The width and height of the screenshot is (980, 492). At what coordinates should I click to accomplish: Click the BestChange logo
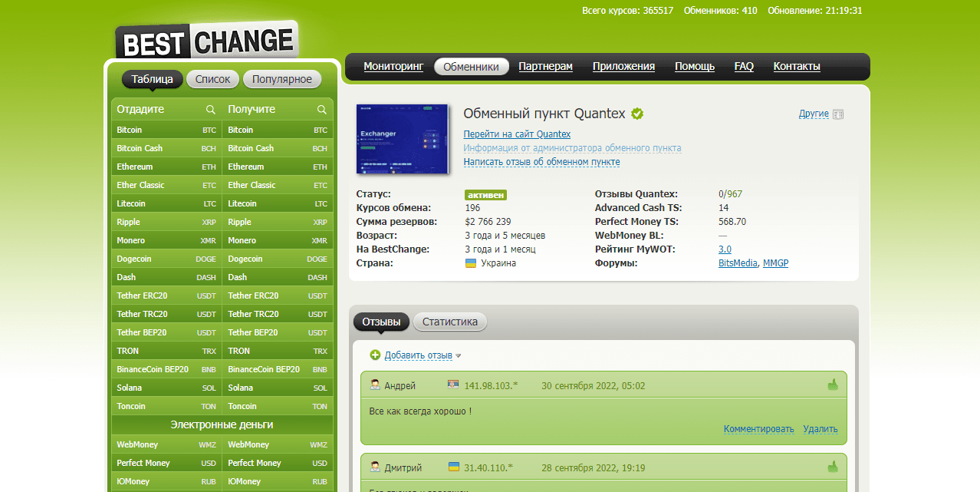pos(206,41)
